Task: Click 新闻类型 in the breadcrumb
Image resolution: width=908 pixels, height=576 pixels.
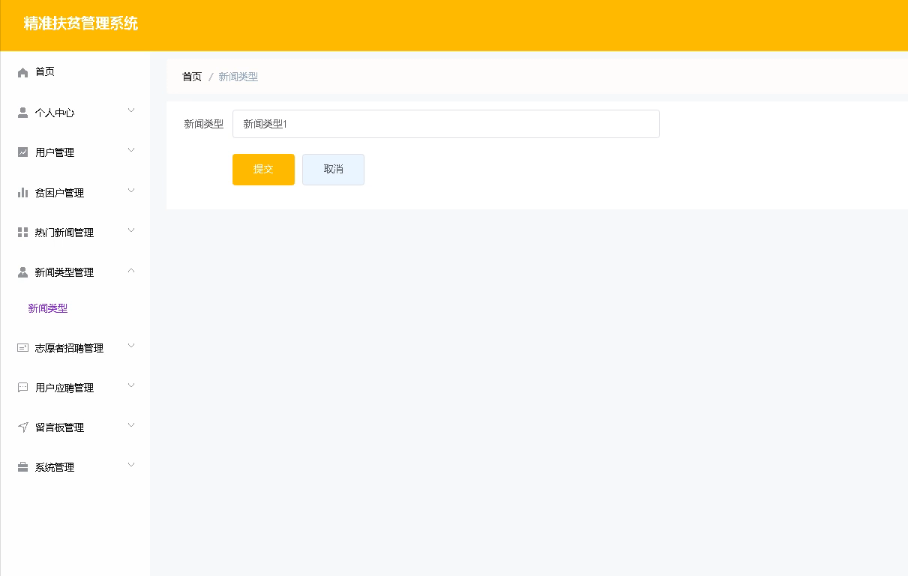Action: [238, 76]
